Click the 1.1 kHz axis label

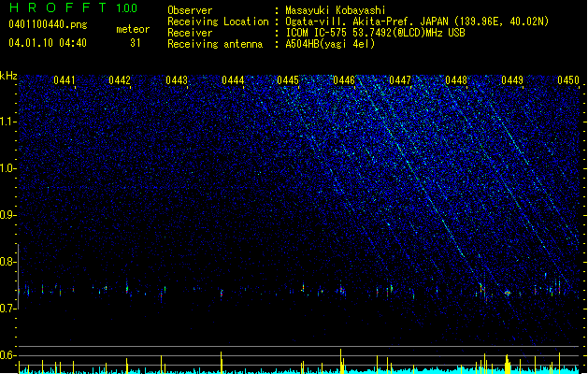8,122
